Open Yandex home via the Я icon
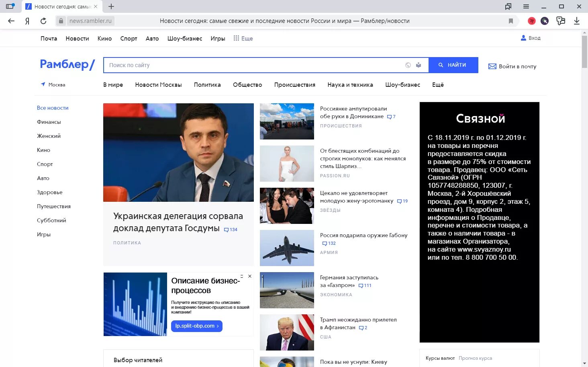Image resolution: width=588 pixels, height=367 pixels. tap(27, 21)
